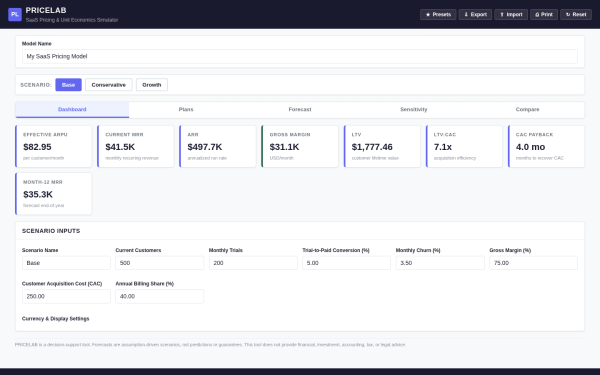Image resolution: width=600 pixels, height=375 pixels.
Task: Edit the Scenario Name field
Action: (66, 263)
